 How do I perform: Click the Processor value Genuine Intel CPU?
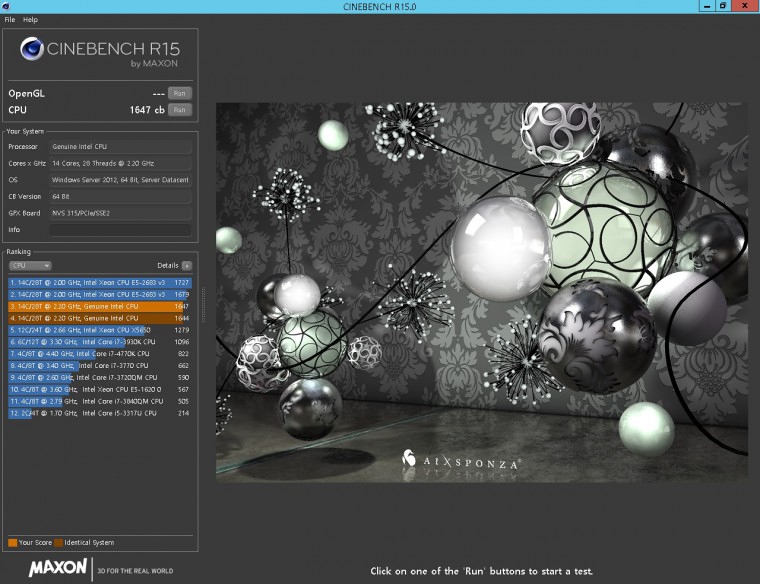[120, 146]
